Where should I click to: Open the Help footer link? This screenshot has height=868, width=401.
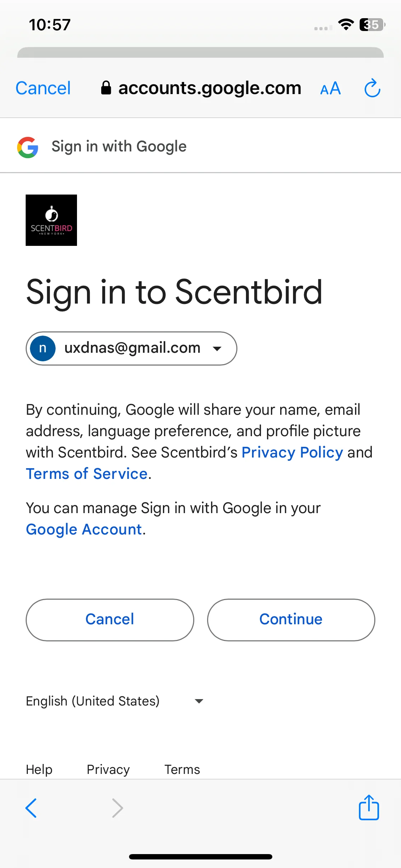coord(39,769)
